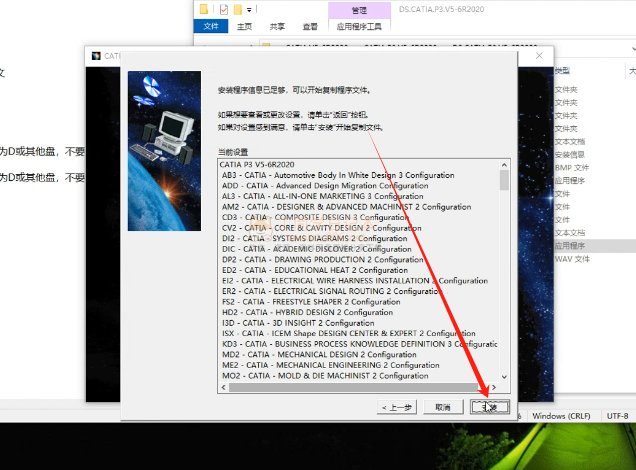Screen dimensions: 636x470
Task: Switch to the 查看 ribbon tab
Action: 310,26
